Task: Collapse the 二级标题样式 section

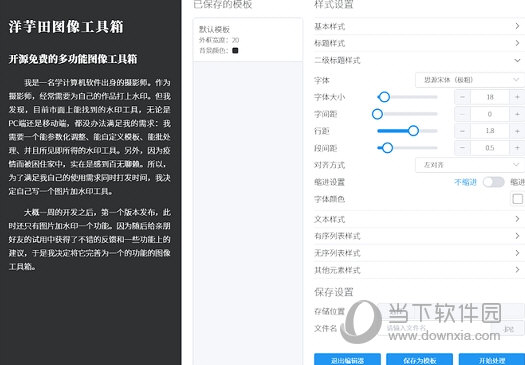Action: pos(419,60)
